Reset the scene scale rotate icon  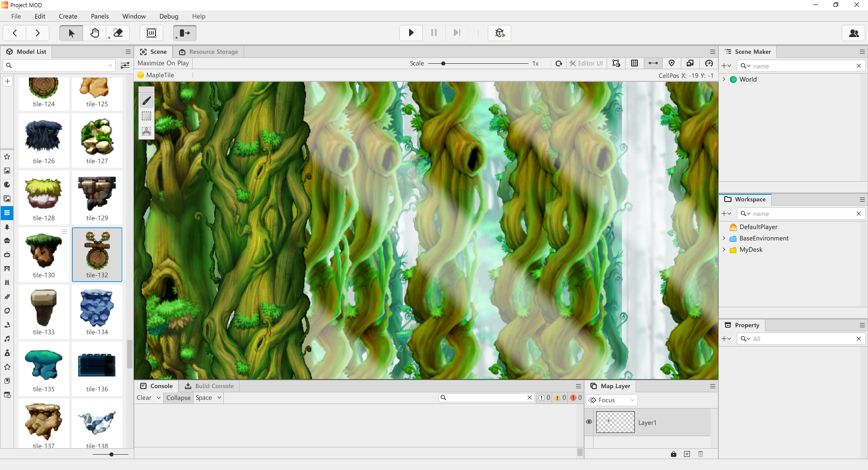point(559,63)
